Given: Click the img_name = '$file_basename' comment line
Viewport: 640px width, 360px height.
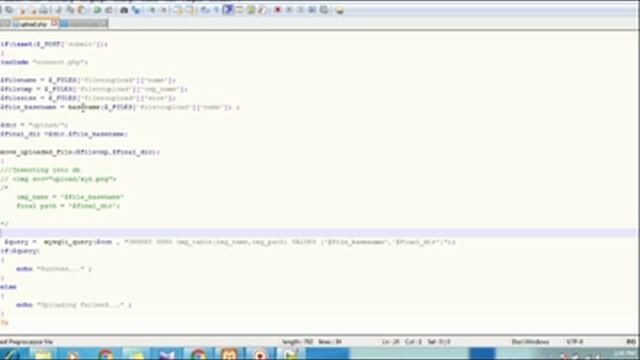Looking at the screenshot, I should coord(70,197).
